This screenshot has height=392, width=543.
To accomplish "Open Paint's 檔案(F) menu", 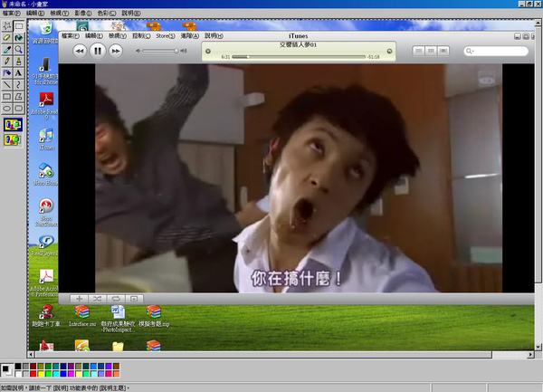I will point(12,14).
